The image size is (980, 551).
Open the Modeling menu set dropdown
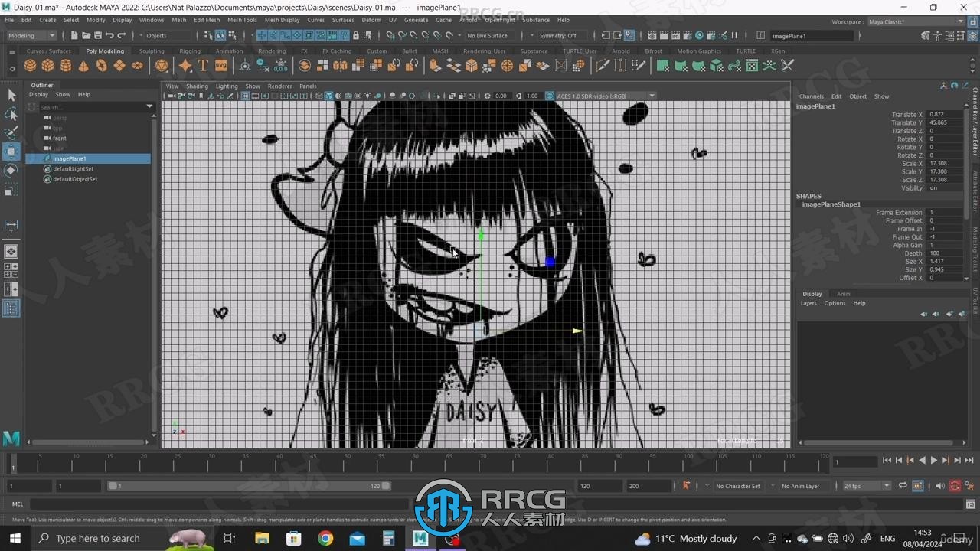tap(31, 35)
